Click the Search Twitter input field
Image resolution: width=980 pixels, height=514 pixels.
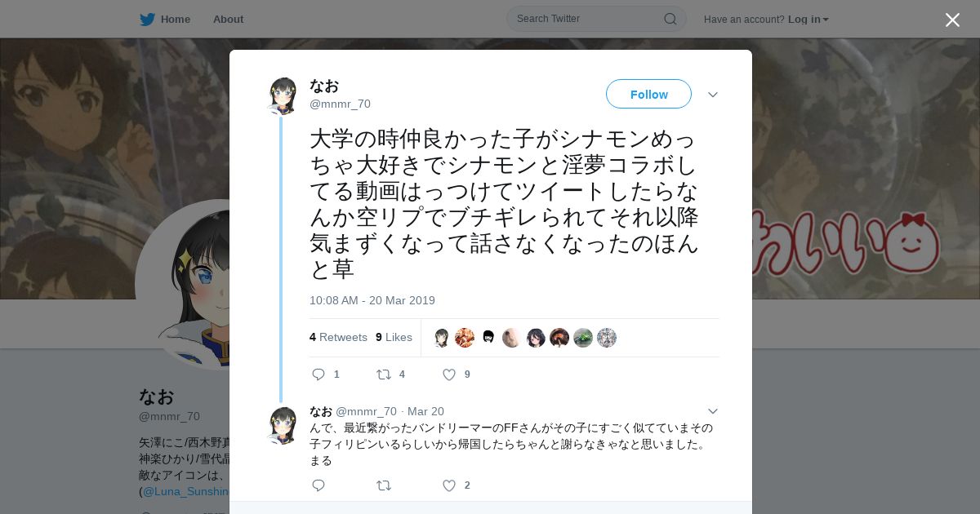point(586,19)
